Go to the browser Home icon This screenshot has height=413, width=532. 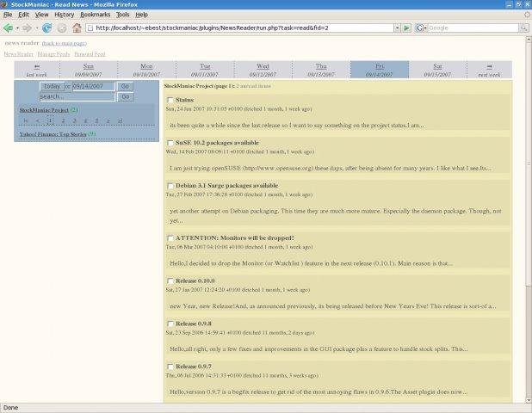(x=77, y=28)
